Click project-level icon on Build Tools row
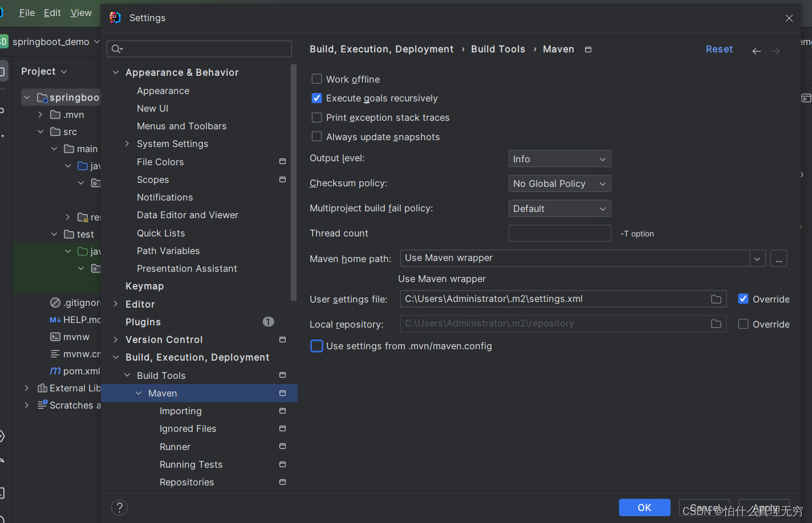The width and height of the screenshot is (812, 523). coord(282,375)
